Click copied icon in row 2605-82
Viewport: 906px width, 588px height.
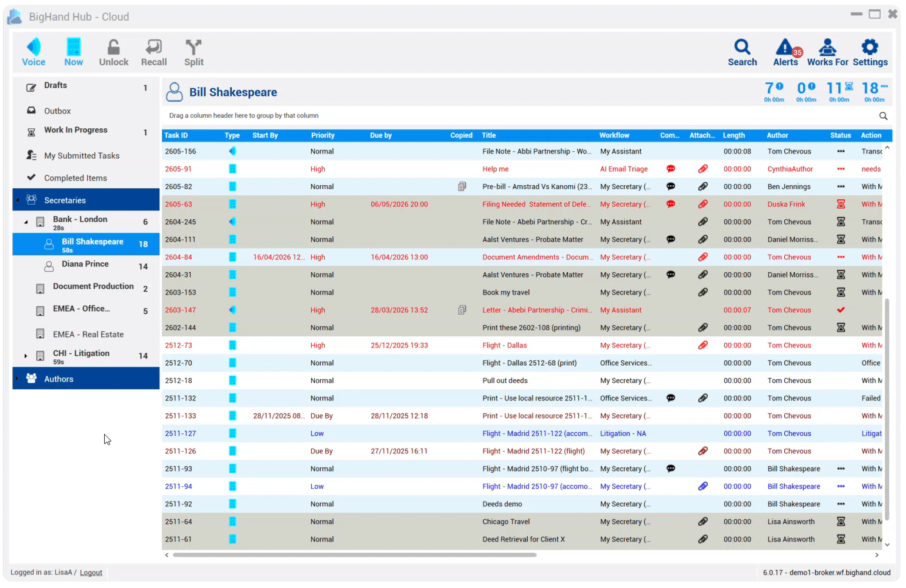(462, 186)
